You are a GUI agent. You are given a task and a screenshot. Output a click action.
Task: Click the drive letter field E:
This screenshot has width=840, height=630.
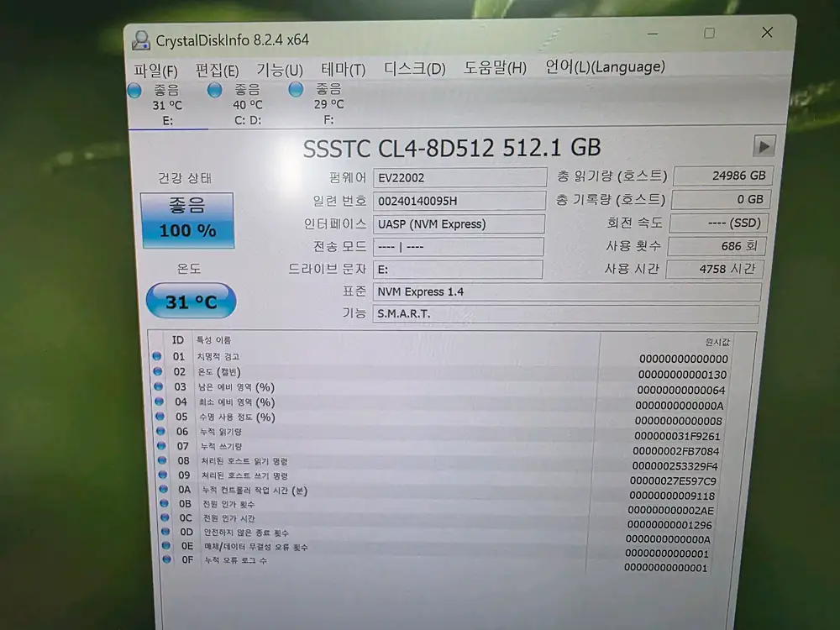(x=458, y=269)
